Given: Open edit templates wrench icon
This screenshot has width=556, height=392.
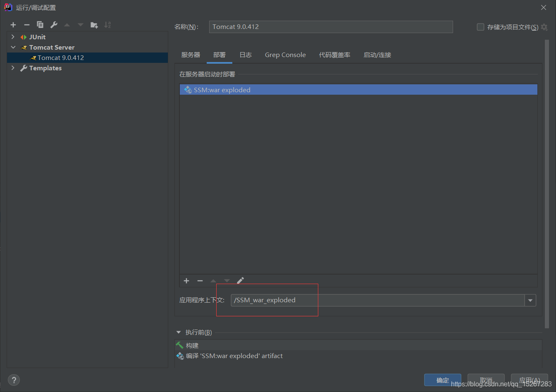Looking at the screenshot, I should pyautogui.click(x=54, y=25).
